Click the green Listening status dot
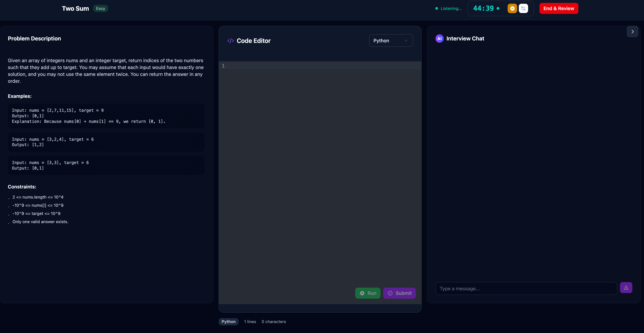This screenshot has width=644, height=333. tap(436, 9)
